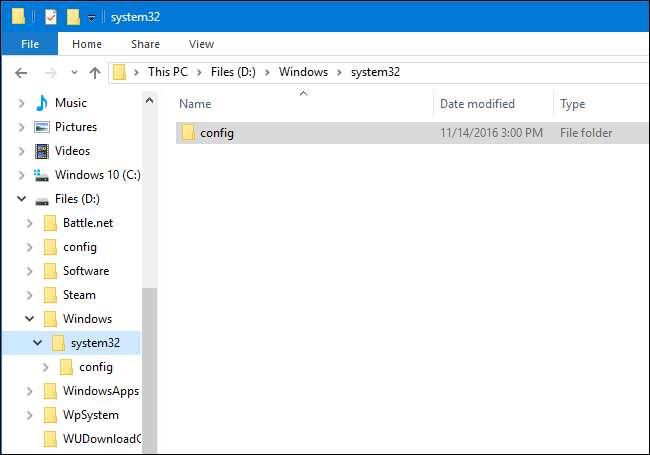Select the config folder in file list

tap(216, 132)
